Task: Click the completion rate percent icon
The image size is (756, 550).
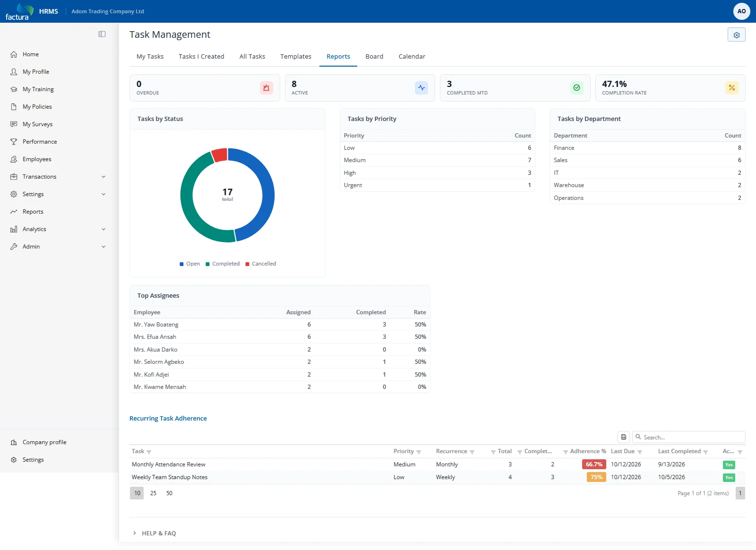Action: coord(731,88)
